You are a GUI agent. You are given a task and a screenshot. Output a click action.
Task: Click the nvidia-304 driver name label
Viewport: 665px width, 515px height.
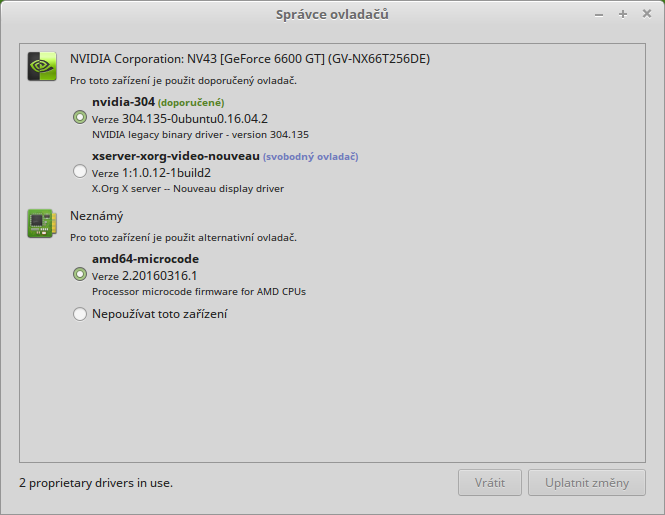click(122, 102)
